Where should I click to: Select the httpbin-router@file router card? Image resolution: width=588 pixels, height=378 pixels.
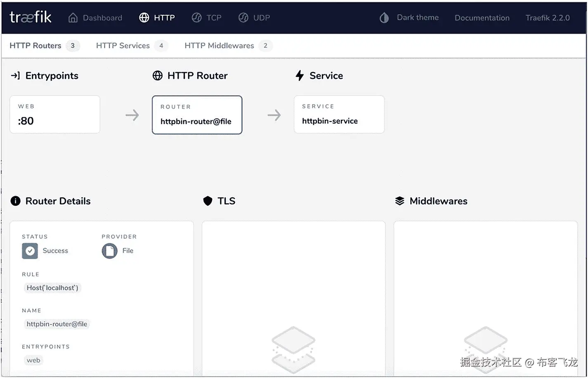tap(197, 115)
